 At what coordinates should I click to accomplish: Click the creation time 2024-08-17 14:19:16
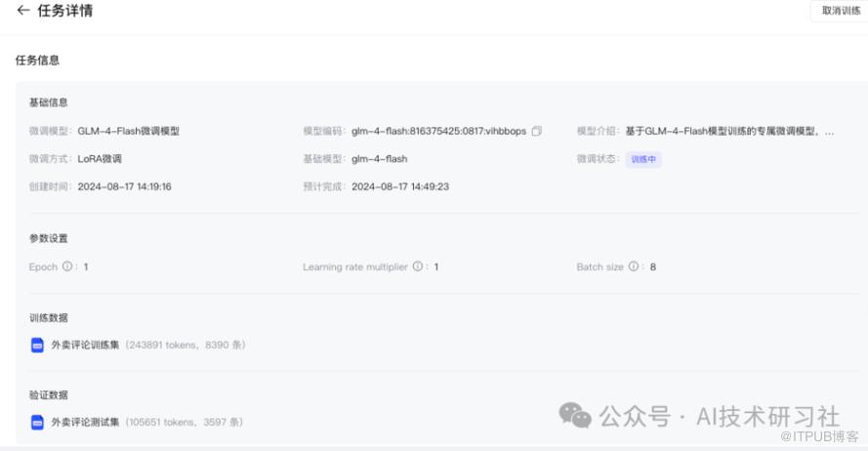click(125, 186)
